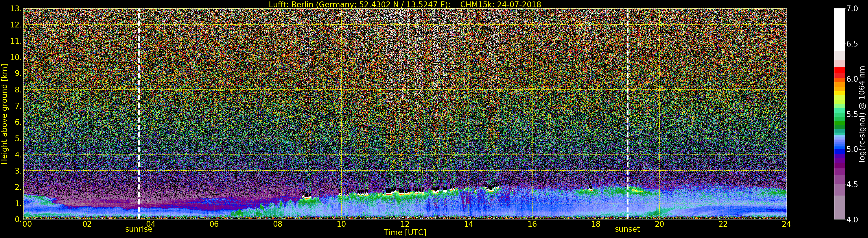Click the height axis tick label '10.'
Screen dimensions: 868x238
[x=16, y=57]
